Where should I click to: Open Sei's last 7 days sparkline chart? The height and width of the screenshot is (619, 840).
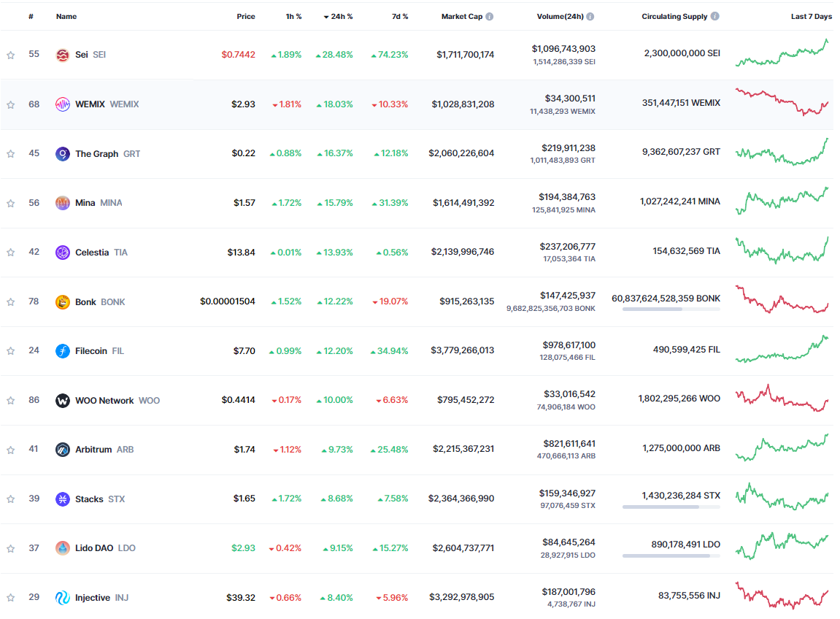[x=782, y=53]
